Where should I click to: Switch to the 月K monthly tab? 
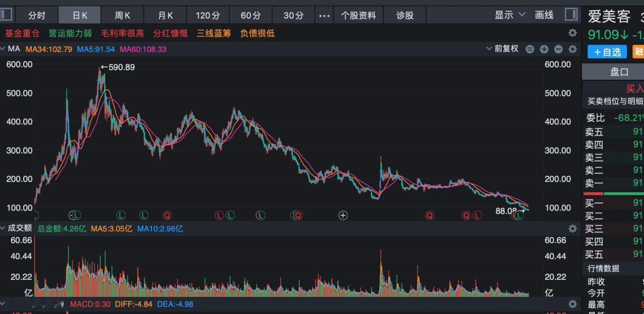pyautogui.click(x=165, y=15)
